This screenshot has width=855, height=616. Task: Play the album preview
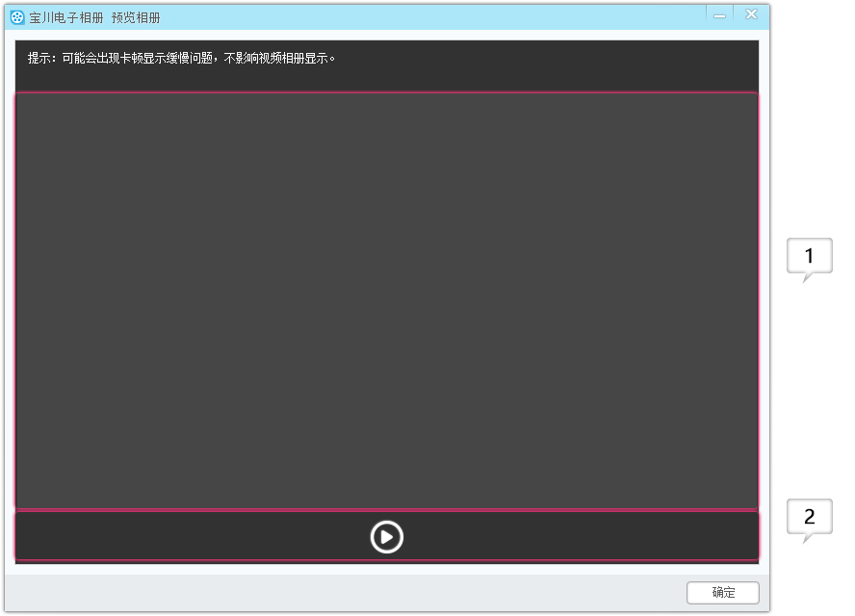pyautogui.click(x=387, y=537)
